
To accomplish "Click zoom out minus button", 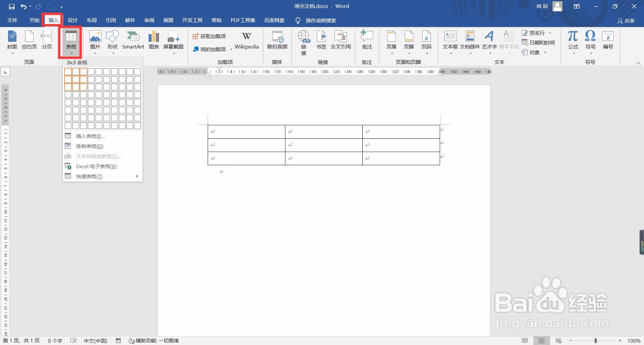I will [x=571, y=341].
